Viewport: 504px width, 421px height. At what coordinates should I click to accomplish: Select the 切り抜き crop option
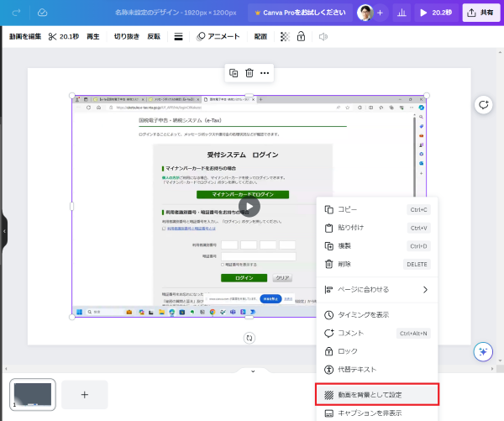(127, 37)
